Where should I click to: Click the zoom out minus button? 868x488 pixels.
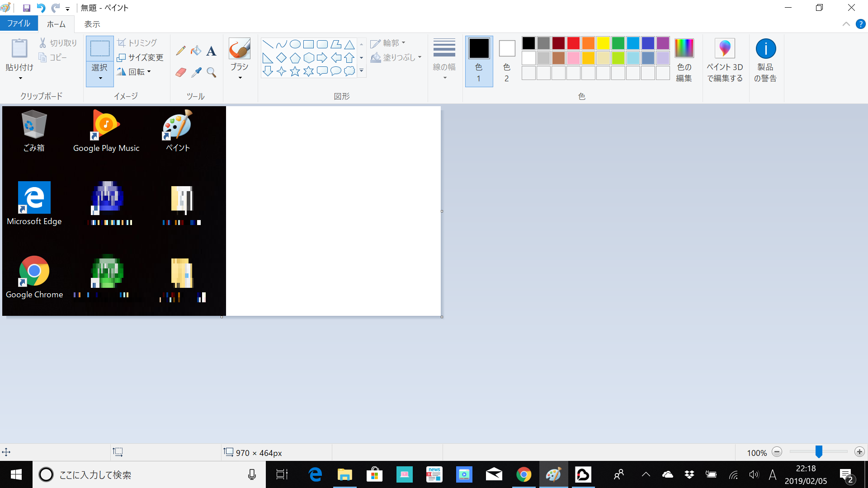pyautogui.click(x=777, y=452)
